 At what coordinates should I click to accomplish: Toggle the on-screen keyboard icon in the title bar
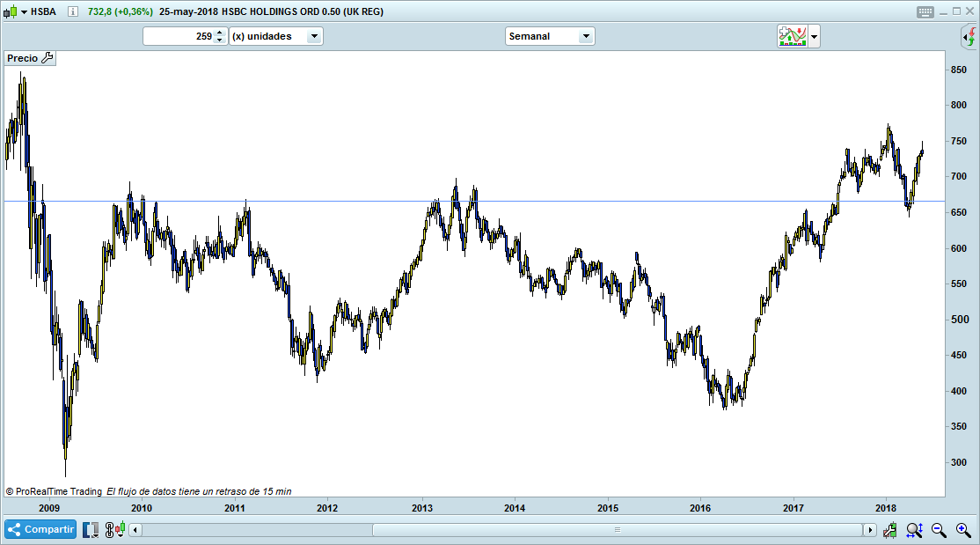(x=925, y=11)
